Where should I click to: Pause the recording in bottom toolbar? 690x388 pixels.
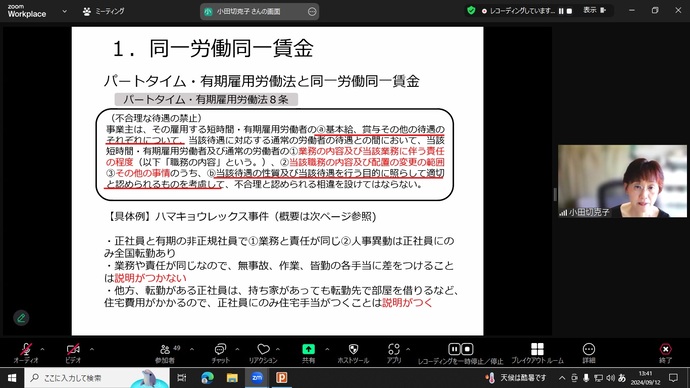coord(454,349)
